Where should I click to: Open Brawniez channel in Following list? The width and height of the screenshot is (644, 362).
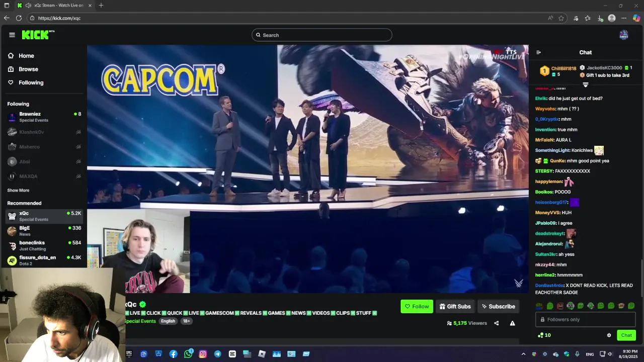[44, 117]
